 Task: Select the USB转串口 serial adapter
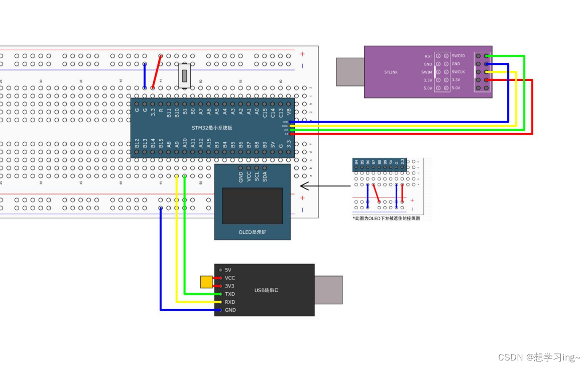(x=265, y=290)
